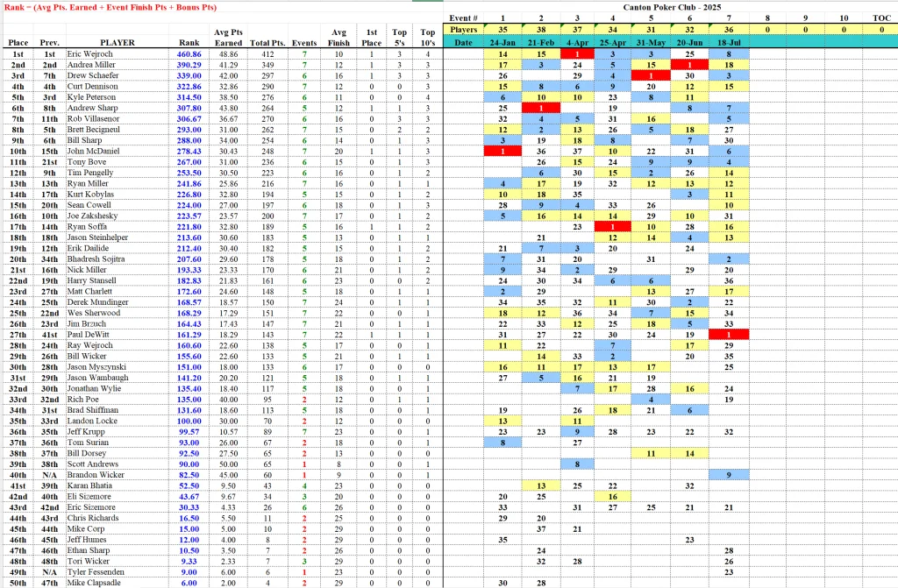Viewport: 898px width, 588px height.
Task: Click the Top 10's column header
Action: 428,37
